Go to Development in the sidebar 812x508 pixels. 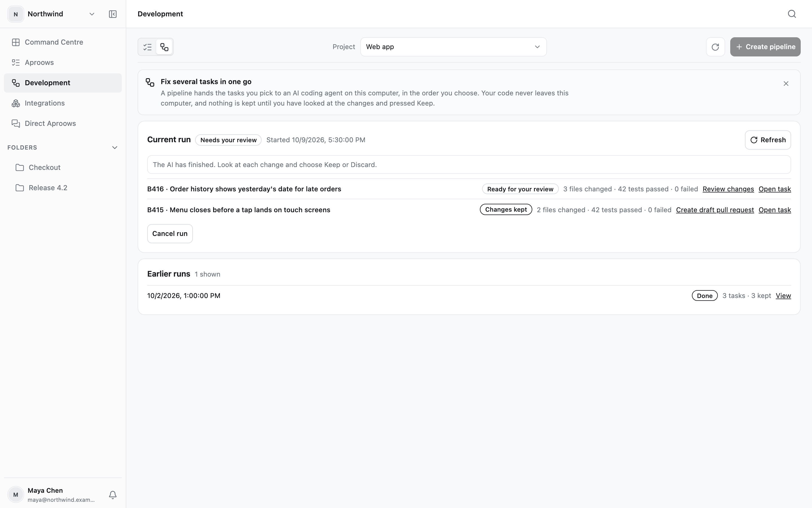tap(63, 83)
